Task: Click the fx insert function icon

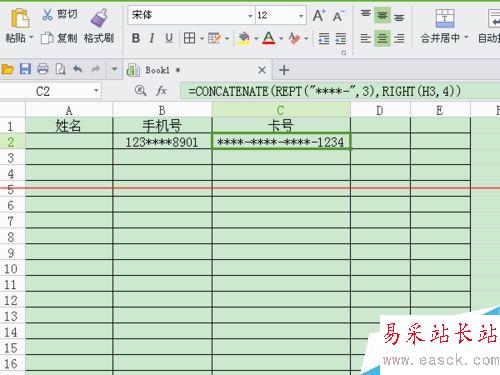Action: click(161, 91)
